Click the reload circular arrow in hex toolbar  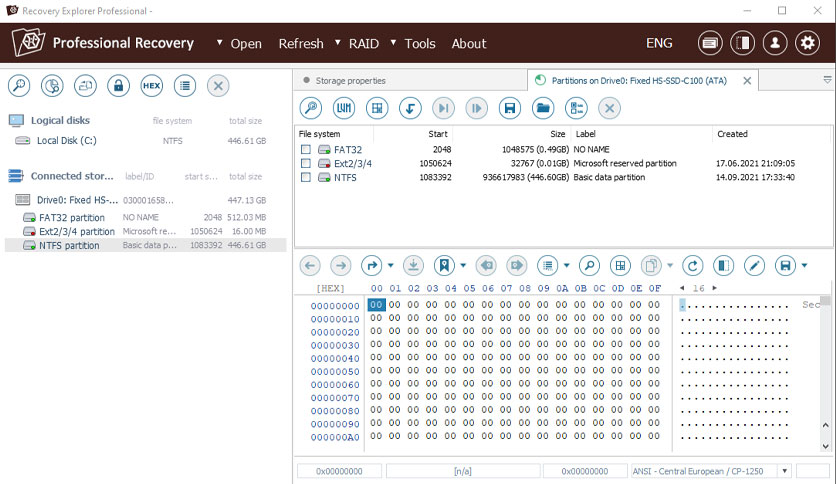tap(693, 265)
